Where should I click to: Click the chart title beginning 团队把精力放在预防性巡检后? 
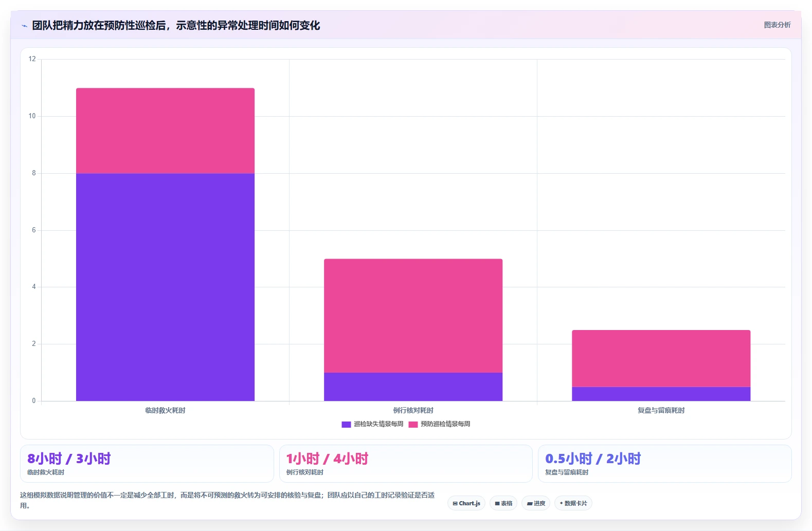coord(176,25)
